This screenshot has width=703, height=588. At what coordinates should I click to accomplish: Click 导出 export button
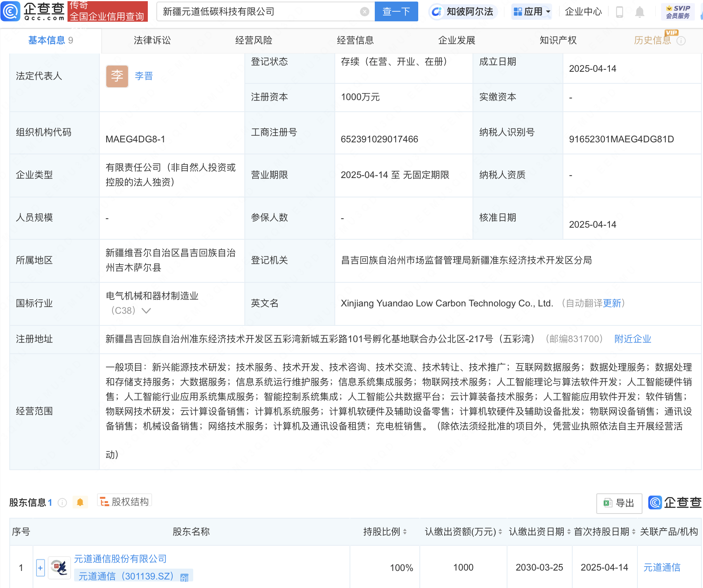(x=619, y=503)
